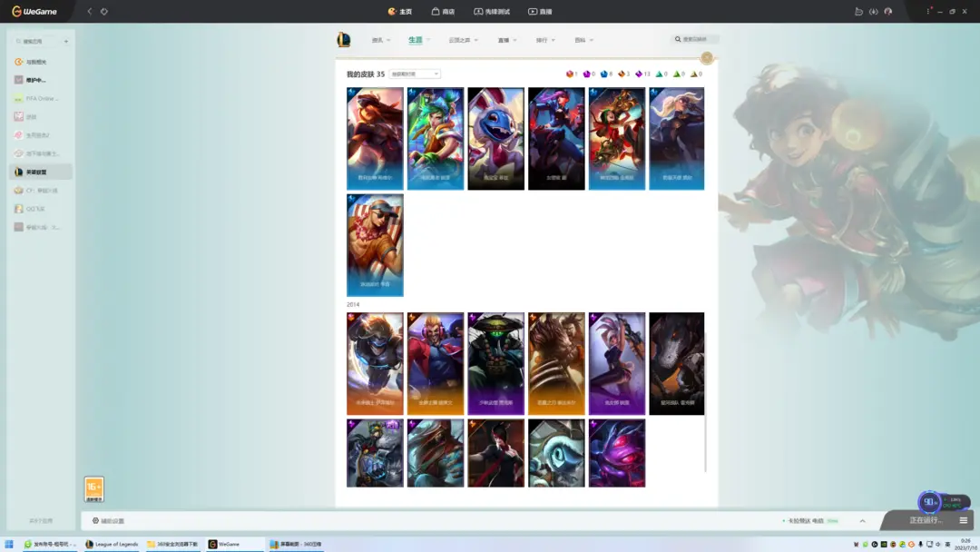Switch to the WeGame taskbar button
Image resolution: width=980 pixels, height=552 pixels.
pos(234,544)
